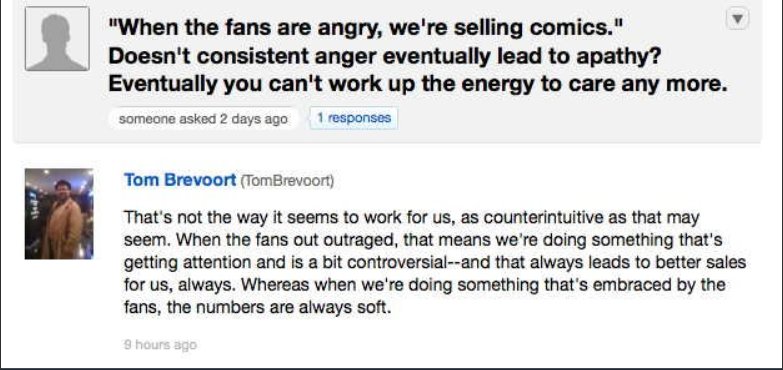
Task: Open Tom Brevoort's profile name link
Action: point(180,179)
